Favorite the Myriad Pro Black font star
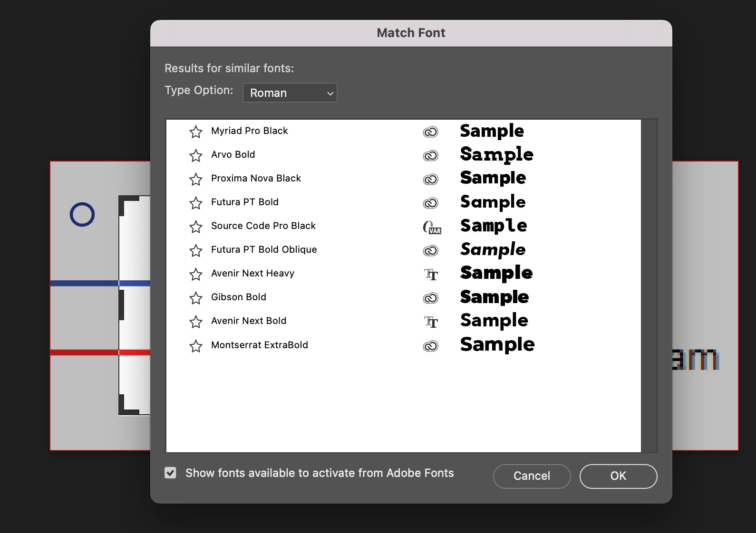The width and height of the screenshot is (756, 533). [x=196, y=132]
